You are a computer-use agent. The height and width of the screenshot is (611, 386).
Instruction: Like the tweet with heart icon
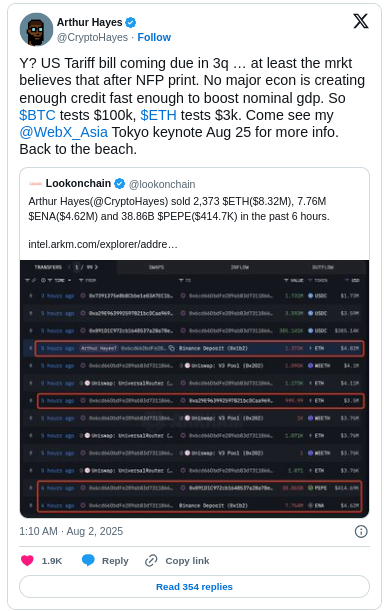pos(27,560)
